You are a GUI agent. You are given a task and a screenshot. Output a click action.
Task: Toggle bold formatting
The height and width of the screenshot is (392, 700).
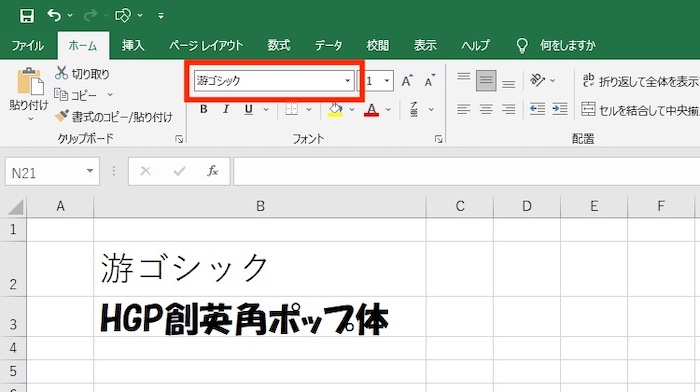(x=204, y=109)
